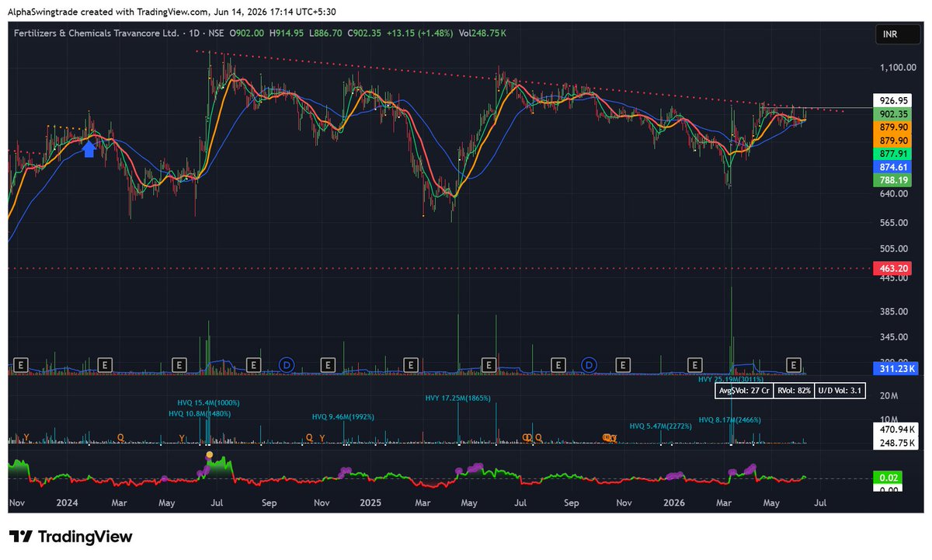The width and height of the screenshot is (932, 560).
Task: Select the 926.95 price line label
Action: point(894,100)
